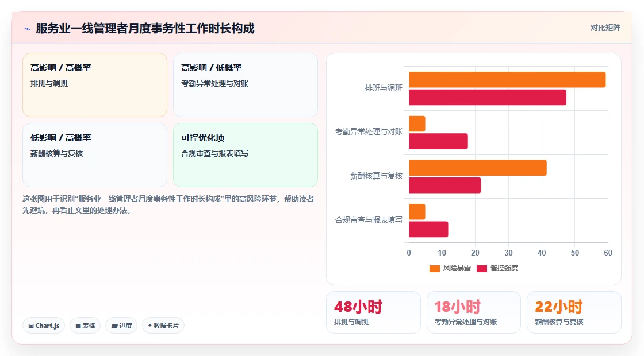This screenshot has width=644, height=356.
Task: Click the orange 排班与调班 bar
Action: 507,80
